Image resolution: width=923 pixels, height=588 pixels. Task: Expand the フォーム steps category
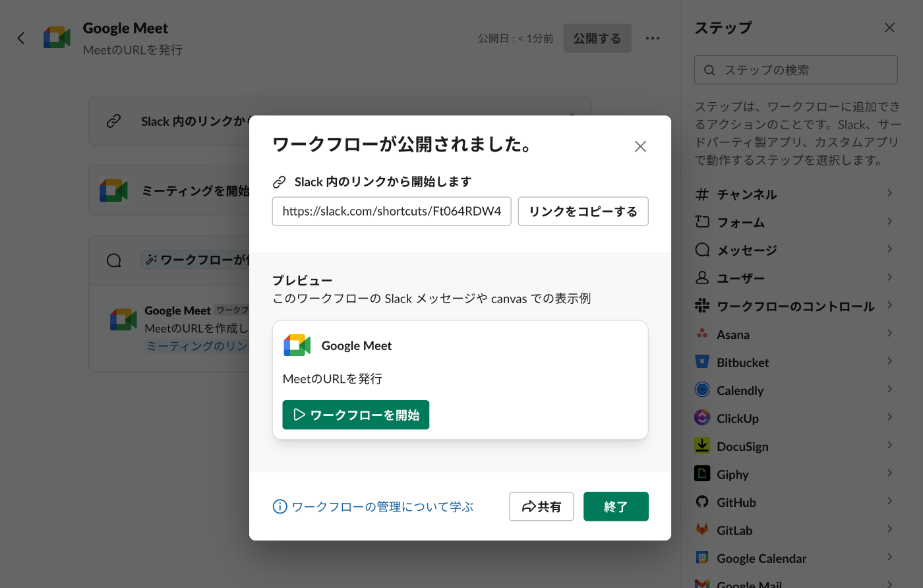click(889, 221)
